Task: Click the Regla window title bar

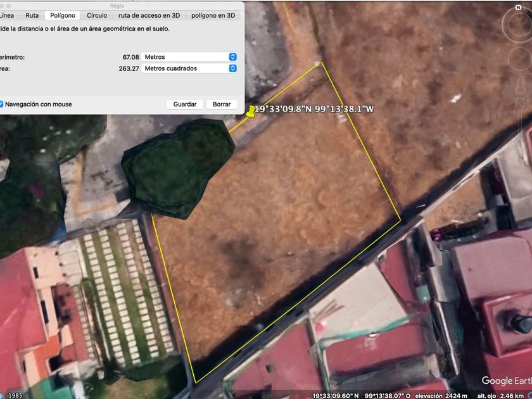Action: click(117, 5)
